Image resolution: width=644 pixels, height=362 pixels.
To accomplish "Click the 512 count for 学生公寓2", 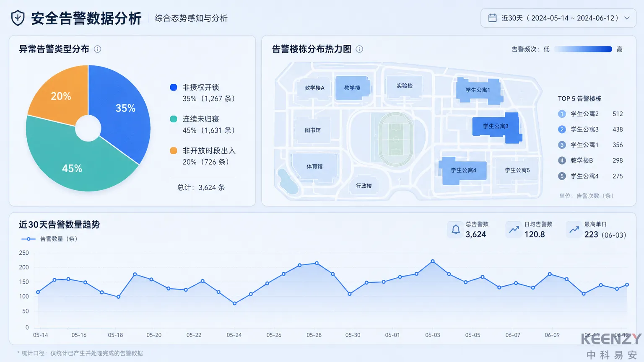I will tap(618, 114).
